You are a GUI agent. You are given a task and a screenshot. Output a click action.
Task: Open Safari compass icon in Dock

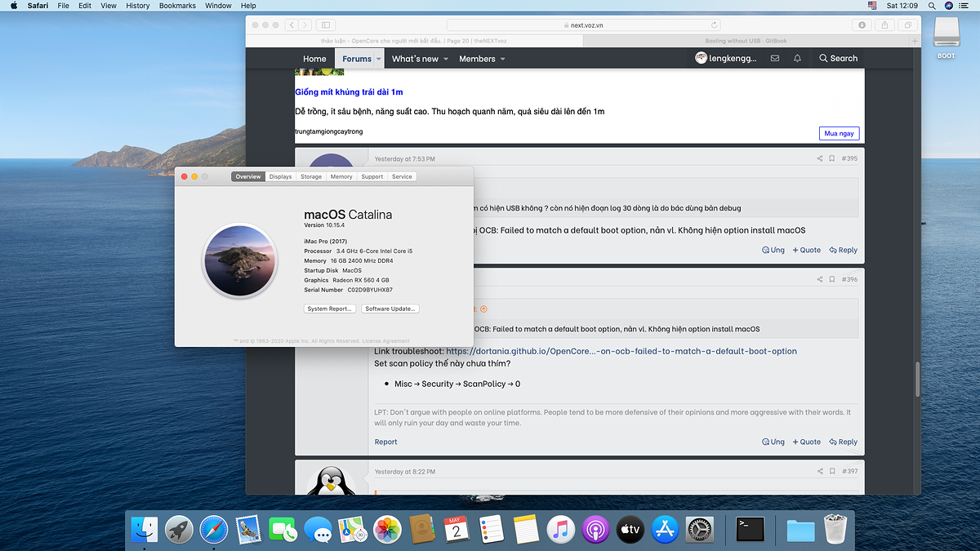click(214, 530)
